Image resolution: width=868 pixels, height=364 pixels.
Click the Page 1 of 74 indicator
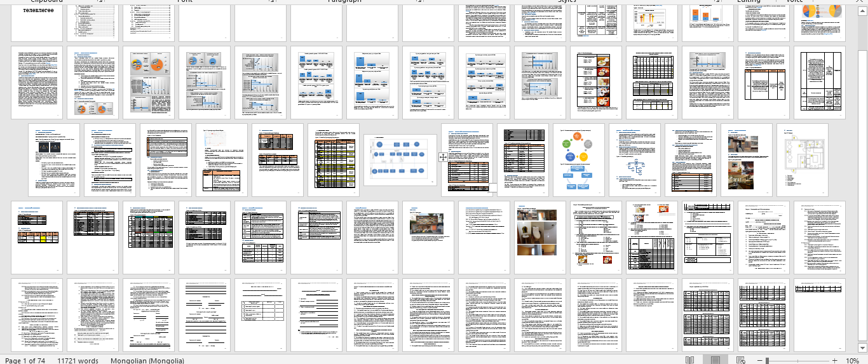(25, 360)
